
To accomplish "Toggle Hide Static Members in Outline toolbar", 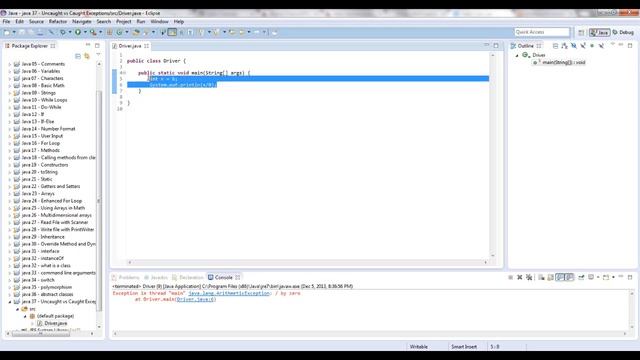I will click(x=583, y=46).
